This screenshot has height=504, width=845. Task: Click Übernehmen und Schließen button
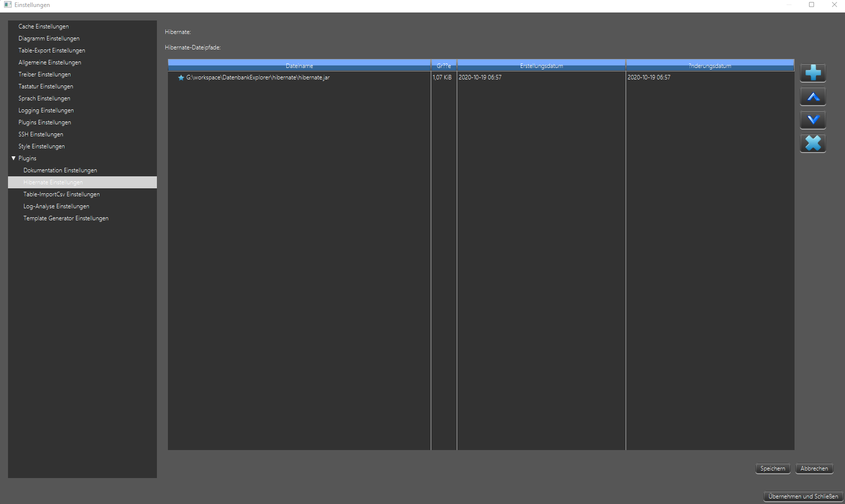click(x=803, y=497)
